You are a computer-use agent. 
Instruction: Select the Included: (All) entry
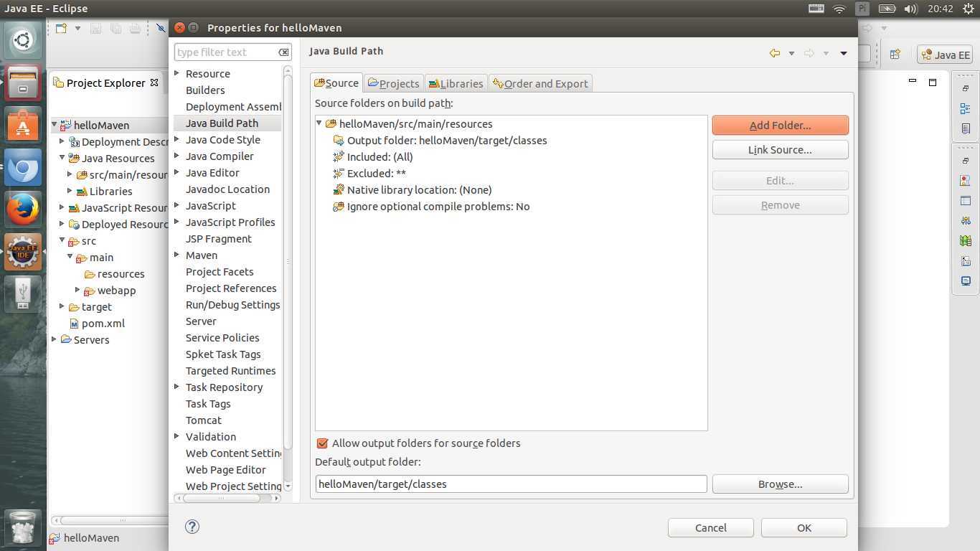pos(373,157)
